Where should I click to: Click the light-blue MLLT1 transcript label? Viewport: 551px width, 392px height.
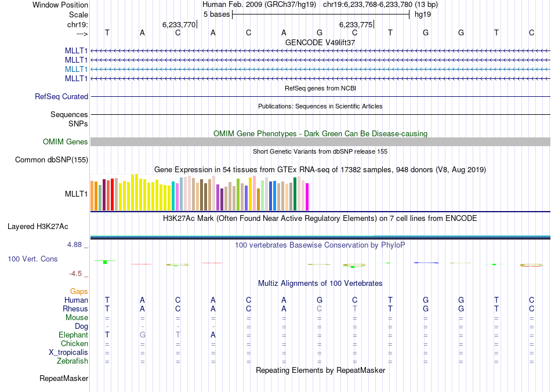coord(76,69)
